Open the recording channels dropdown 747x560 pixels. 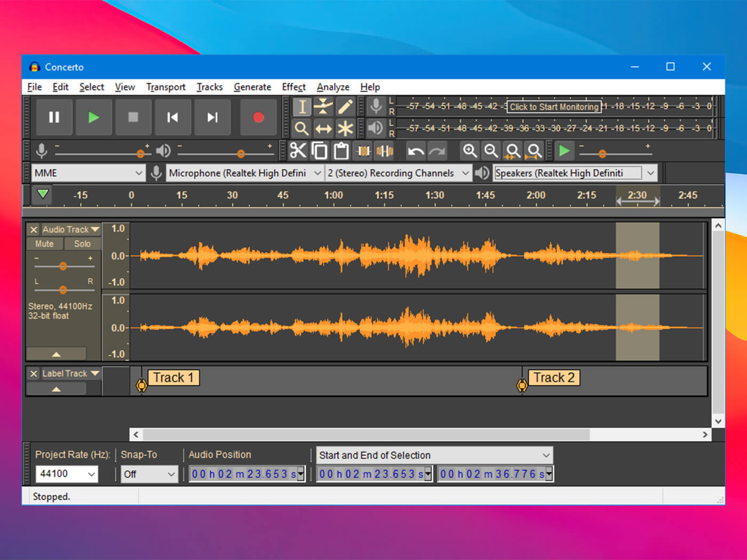click(398, 173)
